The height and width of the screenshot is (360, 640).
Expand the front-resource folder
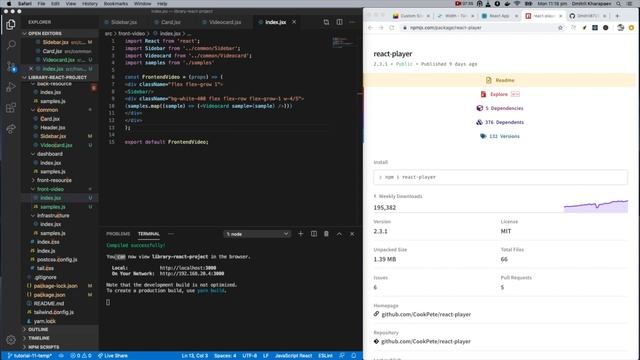point(54,180)
